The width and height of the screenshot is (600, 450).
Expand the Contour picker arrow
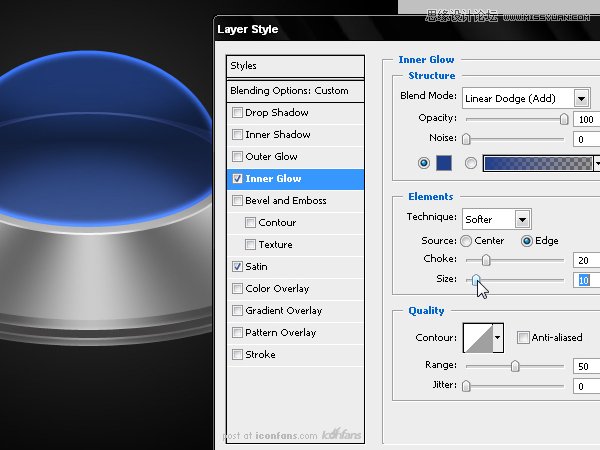tap(498, 338)
